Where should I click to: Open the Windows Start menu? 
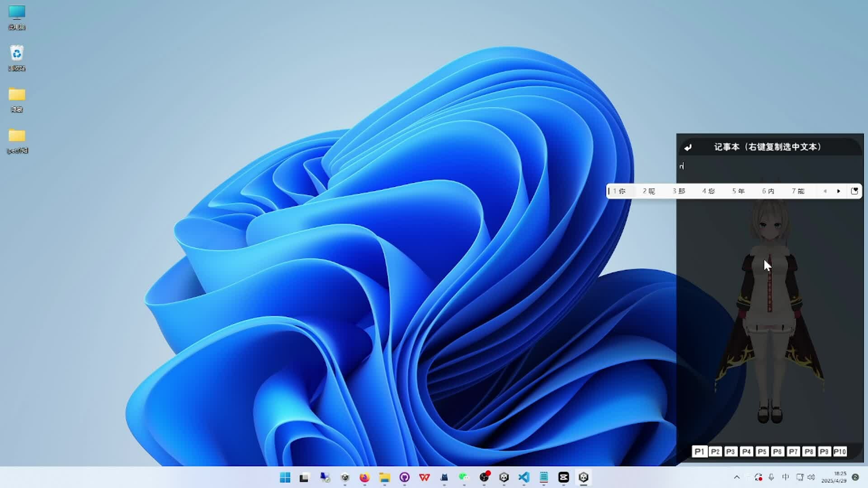tap(285, 477)
